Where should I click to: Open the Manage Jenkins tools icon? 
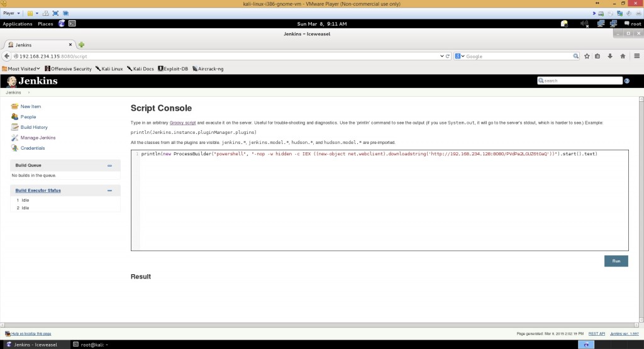click(x=15, y=138)
